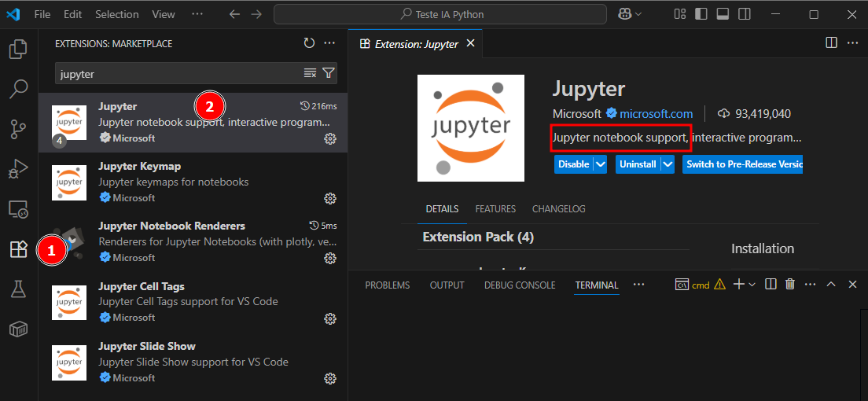Image resolution: width=868 pixels, height=401 pixels.
Task: Go back in navigation history
Action: pyautogui.click(x=235, y=14)
